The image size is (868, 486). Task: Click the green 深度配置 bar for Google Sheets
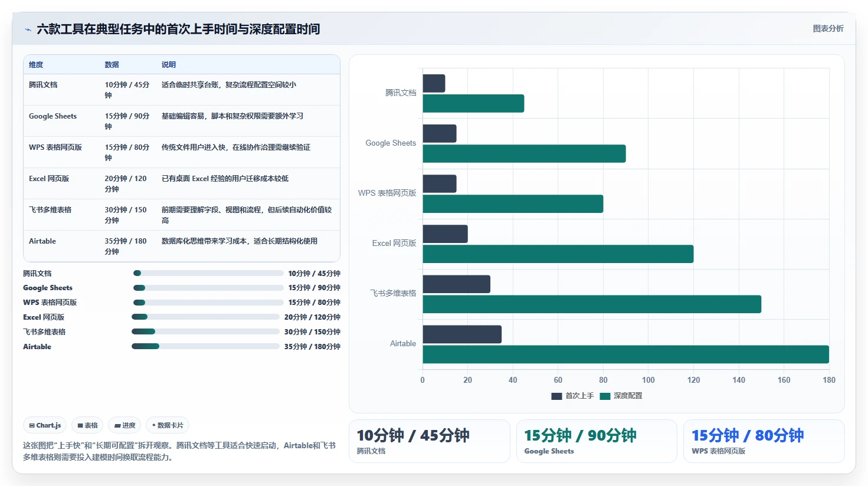(524, 153)
